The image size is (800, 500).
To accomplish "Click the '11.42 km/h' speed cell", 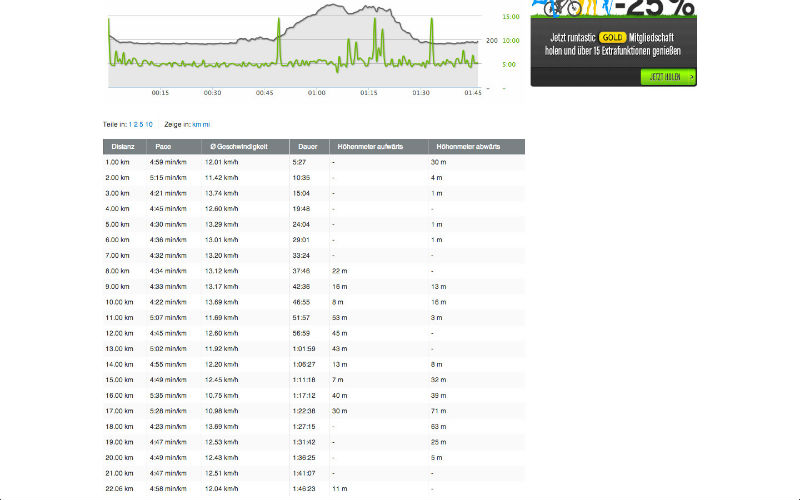I will click(221, 178).
